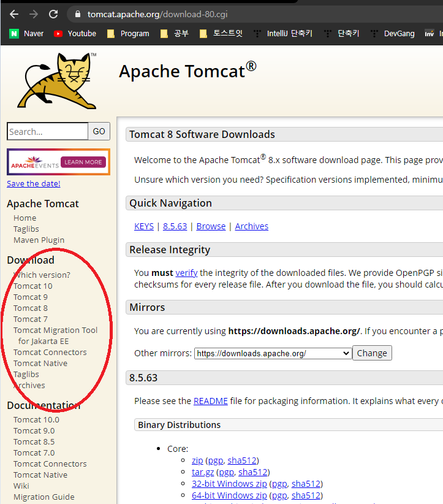Open pgp for 32-bit Windows zip
The image size is (443, 504).
click(279, 484)
